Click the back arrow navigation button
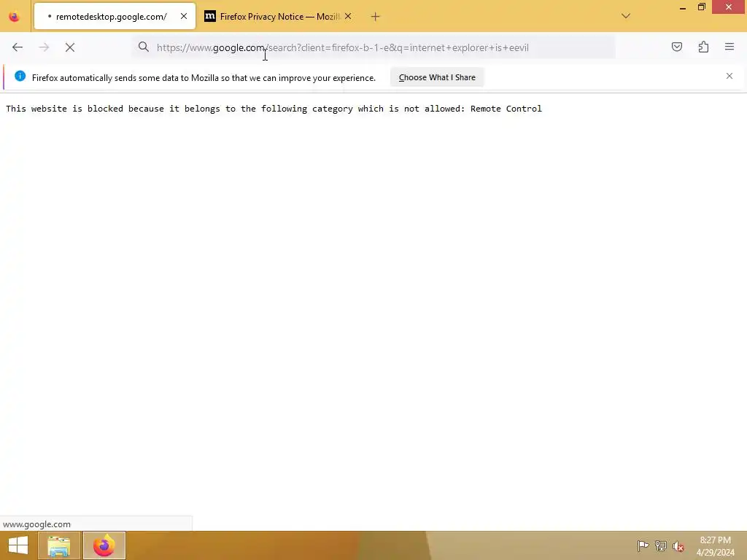This screenshot has width=747, height=560. coord(18,47)
